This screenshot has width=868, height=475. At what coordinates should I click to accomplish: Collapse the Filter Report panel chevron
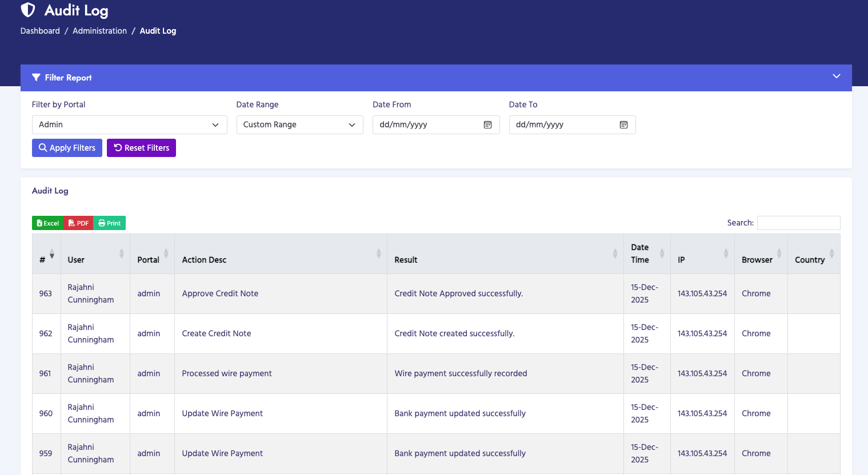pyautogui.click(x=836, y=76)
